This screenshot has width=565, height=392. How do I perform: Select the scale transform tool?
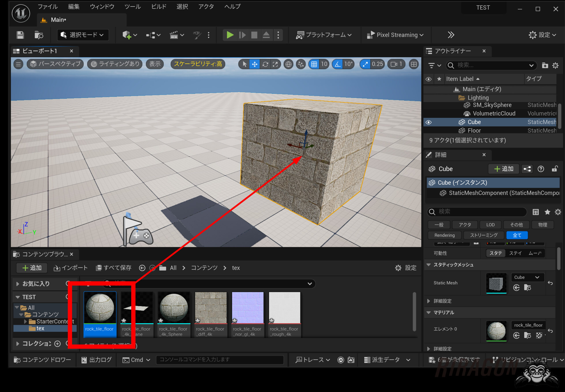(275, 64)
